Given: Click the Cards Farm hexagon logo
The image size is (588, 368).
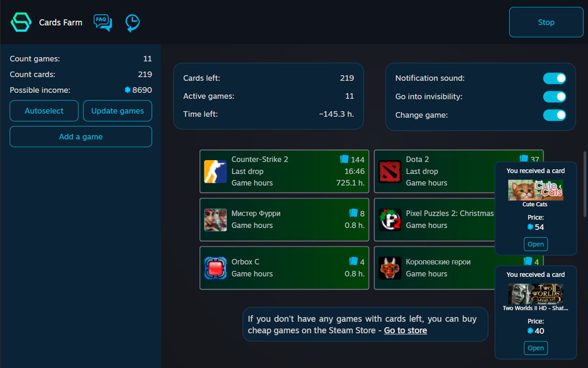Looking at the screenshot, I should coord(21,22).
